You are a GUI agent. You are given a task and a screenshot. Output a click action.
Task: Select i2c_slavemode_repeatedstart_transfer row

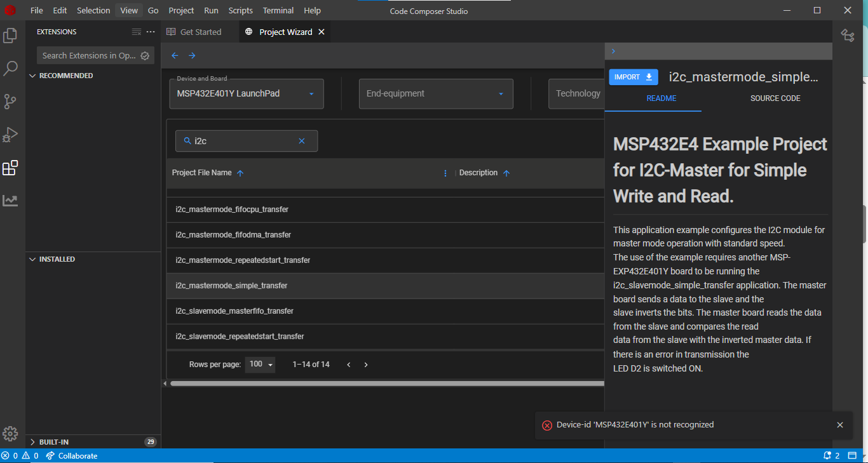point(386,337)
